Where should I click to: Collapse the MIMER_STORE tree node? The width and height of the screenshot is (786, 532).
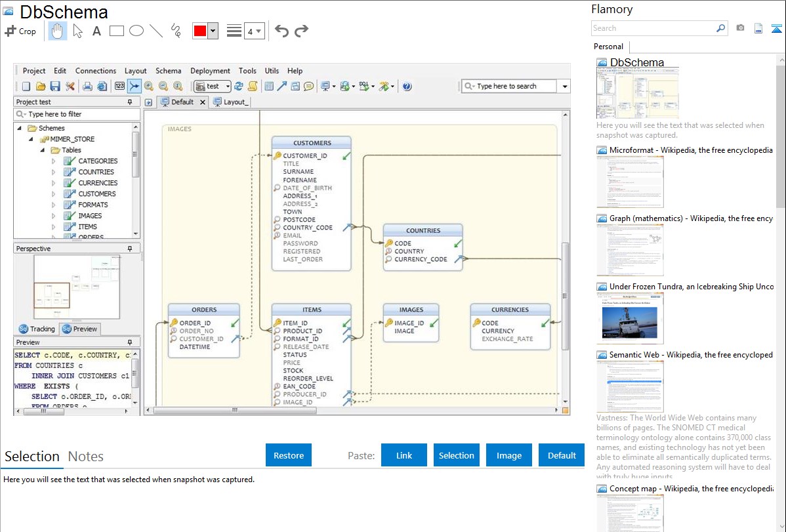31,139
